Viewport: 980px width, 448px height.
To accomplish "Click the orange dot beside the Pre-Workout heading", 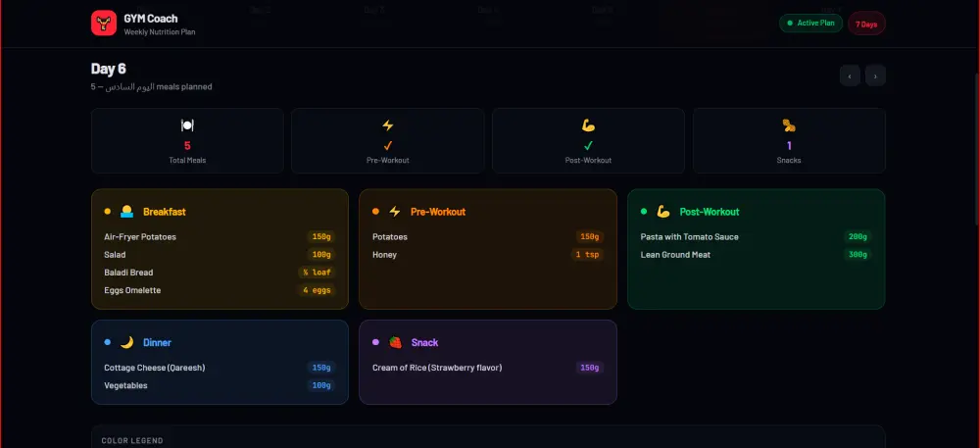I will [375, 211].
